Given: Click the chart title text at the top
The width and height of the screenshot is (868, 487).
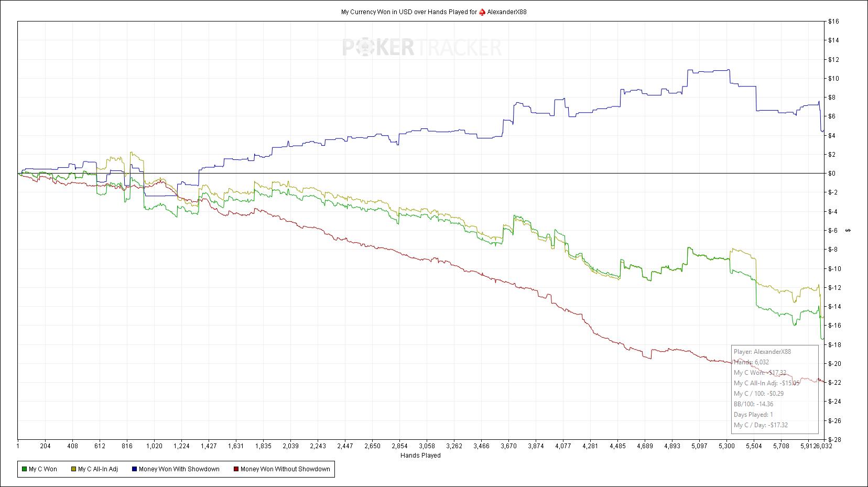Looking at the screenshot, I should (409, 12).
